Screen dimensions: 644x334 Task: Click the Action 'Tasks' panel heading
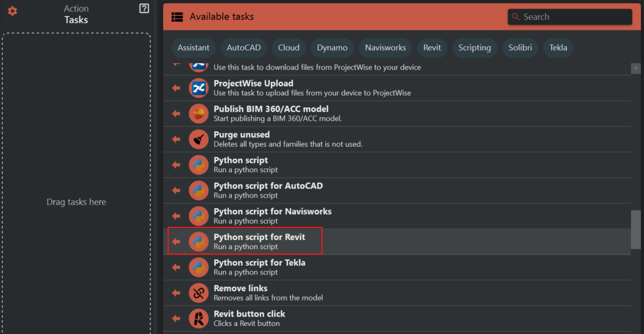[76, 20]
